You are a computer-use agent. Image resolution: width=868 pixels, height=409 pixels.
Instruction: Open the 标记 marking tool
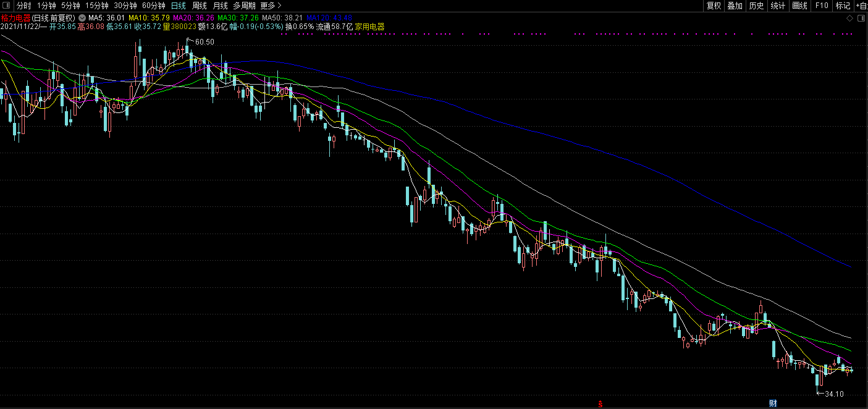(x=843, y=6)
